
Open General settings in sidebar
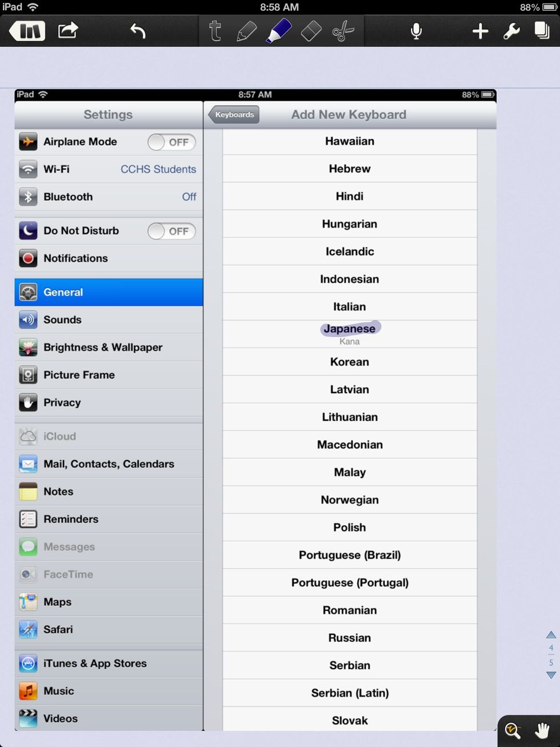tap(109, 292)
